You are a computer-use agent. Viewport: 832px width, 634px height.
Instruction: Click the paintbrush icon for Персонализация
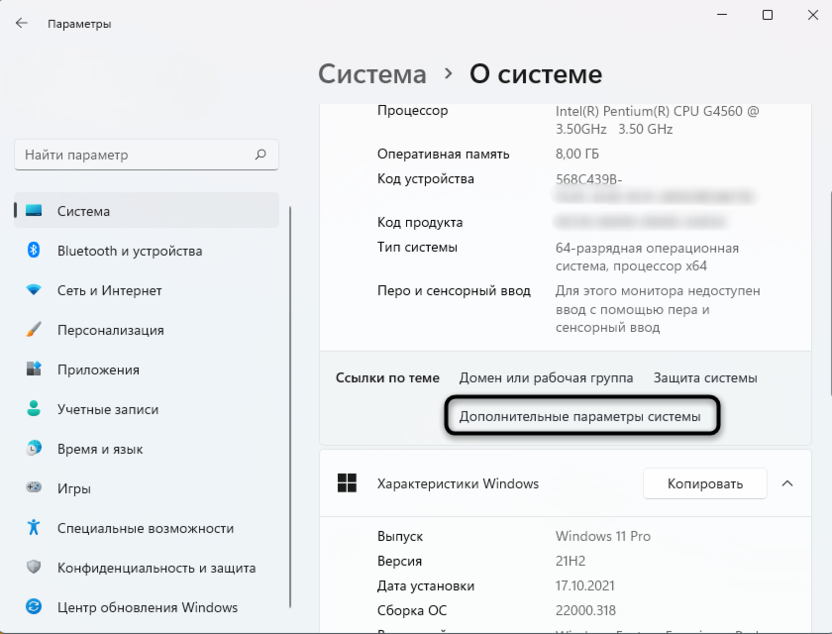[x=34, y=329]
